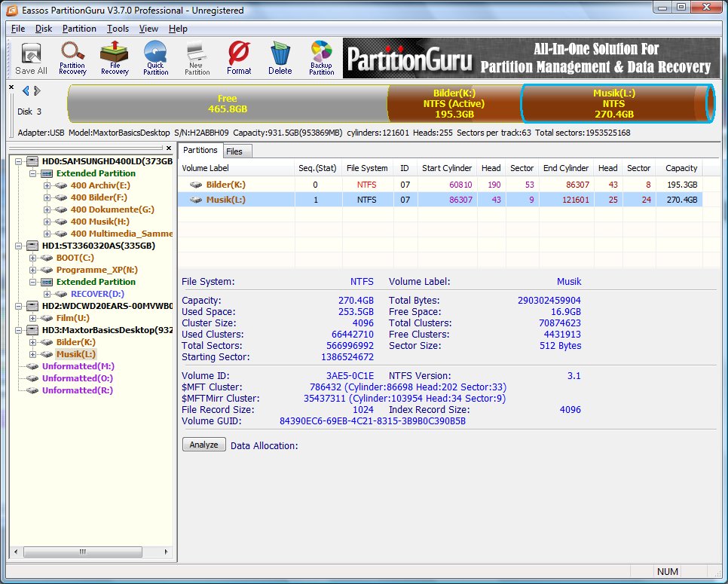Image resolution: width=728 pixels, height=584 pixels.
Task: Click drive icon next to BOOT(C:)
Action: click(x=47, y=258)
